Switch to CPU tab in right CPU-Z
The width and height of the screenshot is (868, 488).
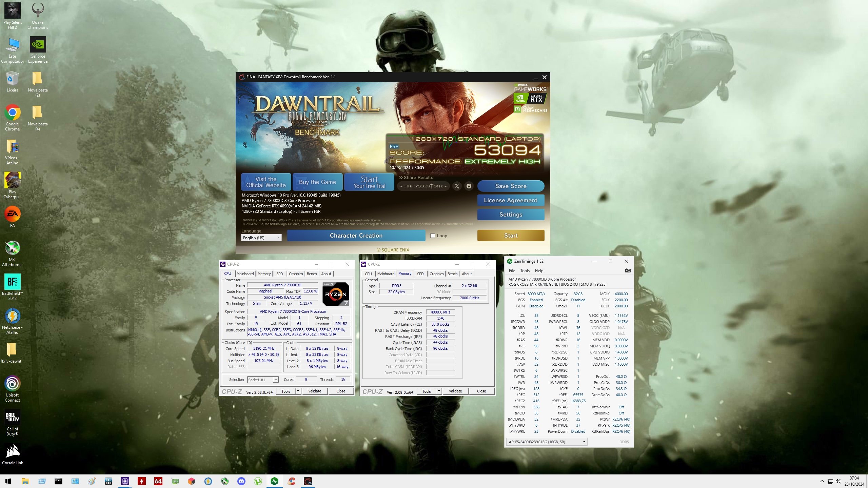pyautogui.click(x=368, y=274)
